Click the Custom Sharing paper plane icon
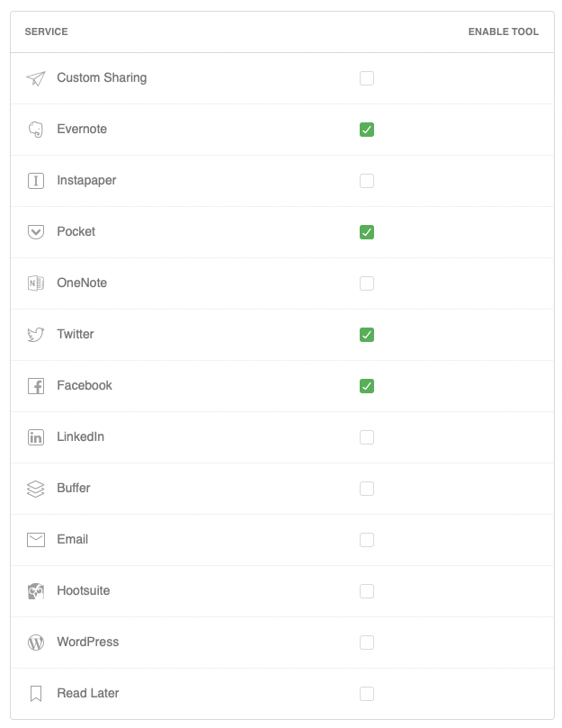The height and width of the screenshot is (728, 562). point(36,78)
